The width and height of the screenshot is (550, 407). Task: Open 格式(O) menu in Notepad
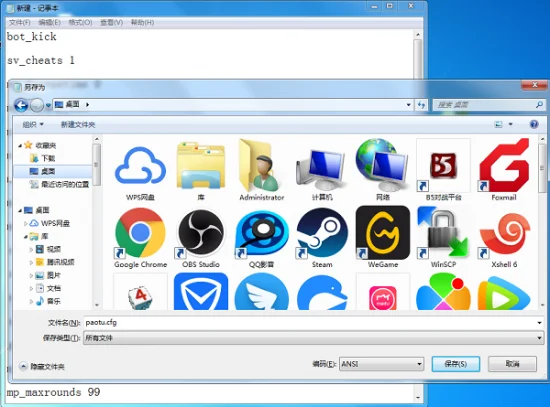pos(80,22)
